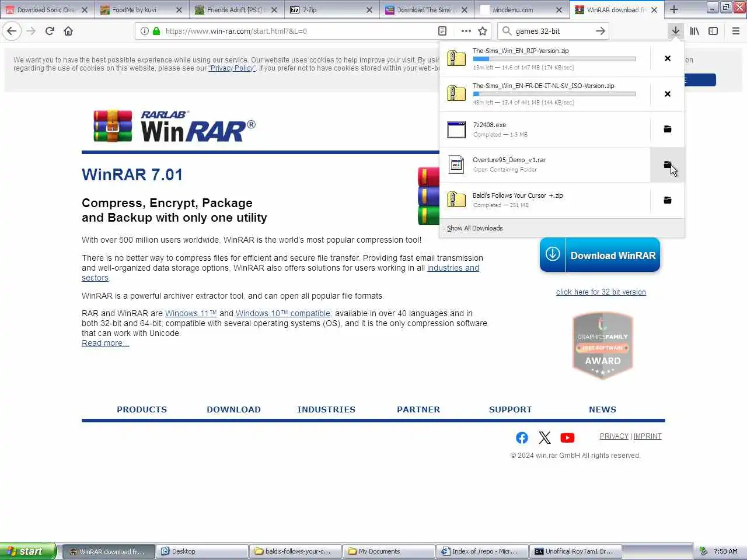Switch to My Documents taskbar window

[389, 551]
